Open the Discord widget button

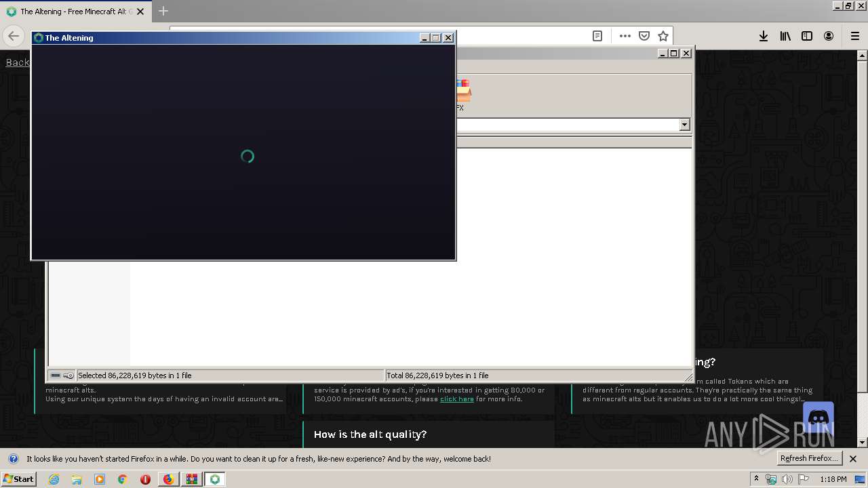pos(818,418)
